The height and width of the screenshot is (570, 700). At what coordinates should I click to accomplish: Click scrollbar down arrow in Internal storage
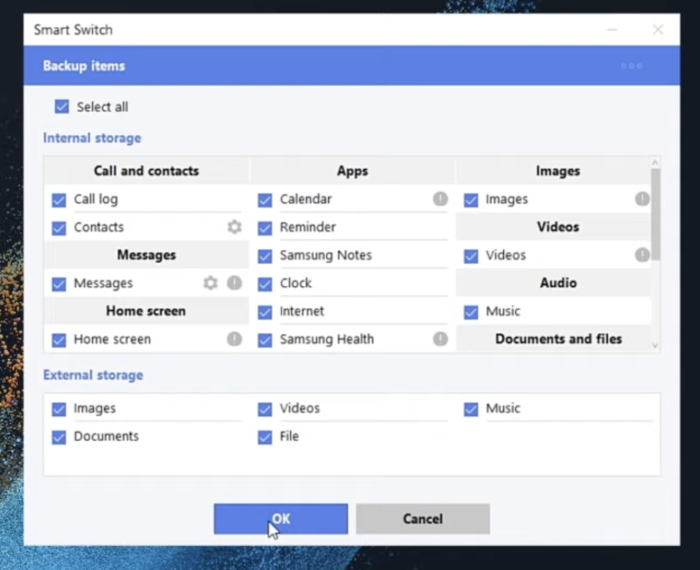tap(655, 345)
